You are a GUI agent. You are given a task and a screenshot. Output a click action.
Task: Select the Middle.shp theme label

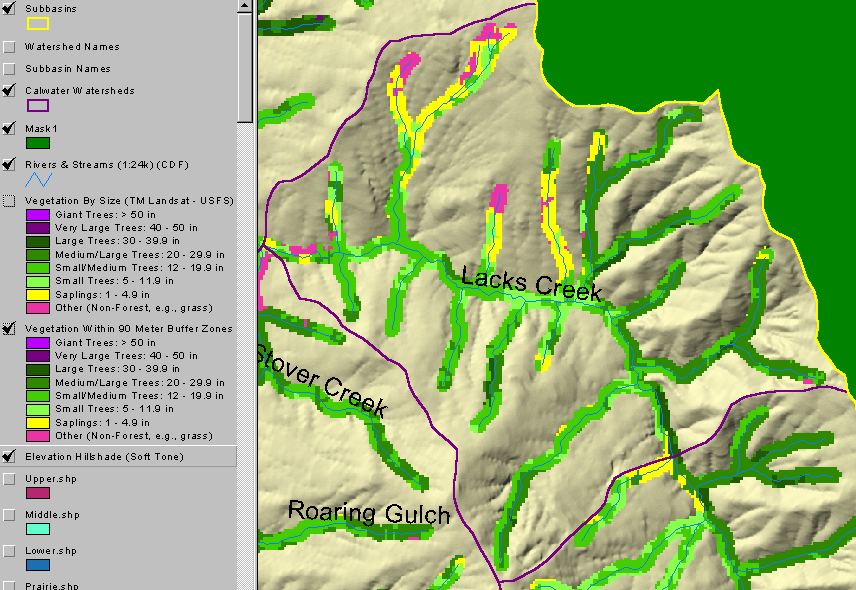tap(52, 515)
